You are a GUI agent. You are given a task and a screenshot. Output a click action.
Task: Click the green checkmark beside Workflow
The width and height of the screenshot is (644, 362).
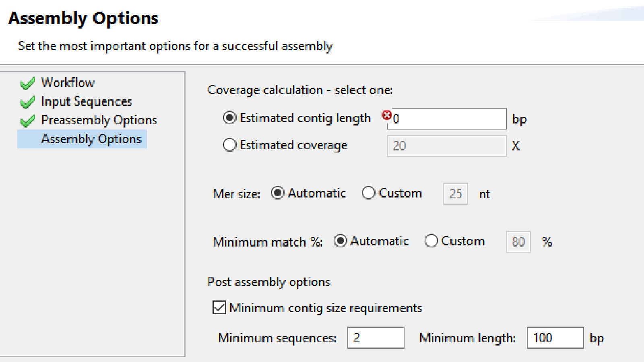click(x=27, y=82)
